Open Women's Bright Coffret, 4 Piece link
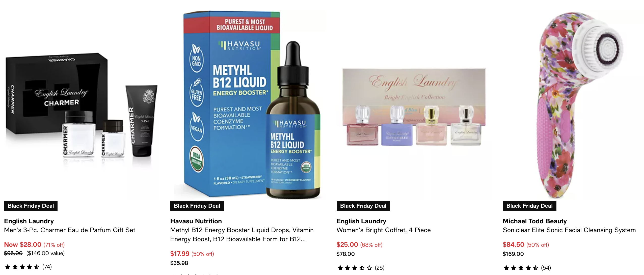 (x=384, y=230)
